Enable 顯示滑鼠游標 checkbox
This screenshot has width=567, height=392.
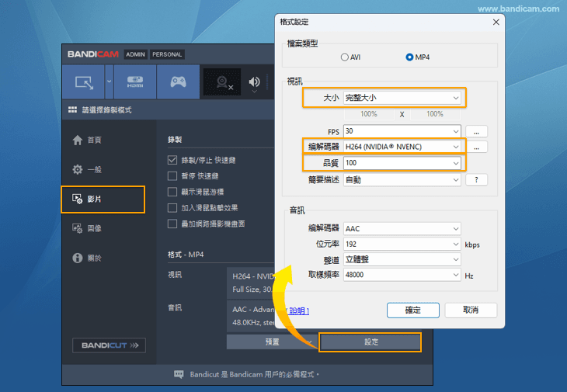coord(172,192)
